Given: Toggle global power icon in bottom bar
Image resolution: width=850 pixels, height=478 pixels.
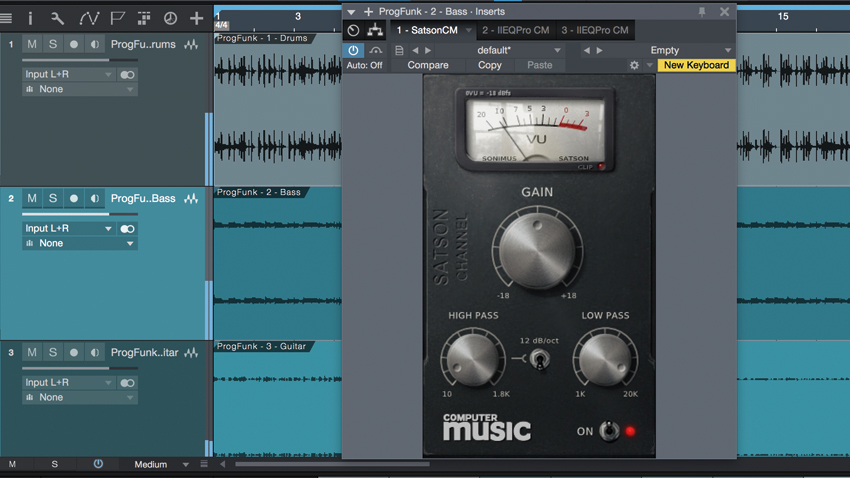Looking at the screenshot, I should 98,464.
